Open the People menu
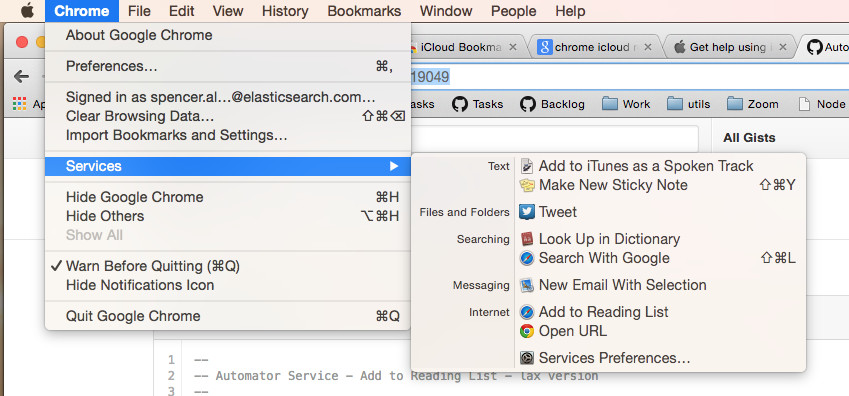849x396 pixels. (514, 11)
